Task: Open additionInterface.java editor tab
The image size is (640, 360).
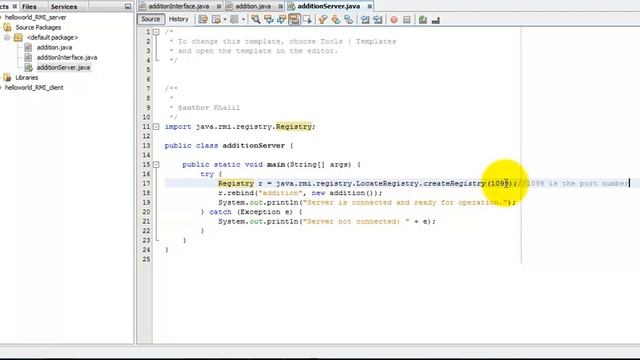Action: (178, 6)
